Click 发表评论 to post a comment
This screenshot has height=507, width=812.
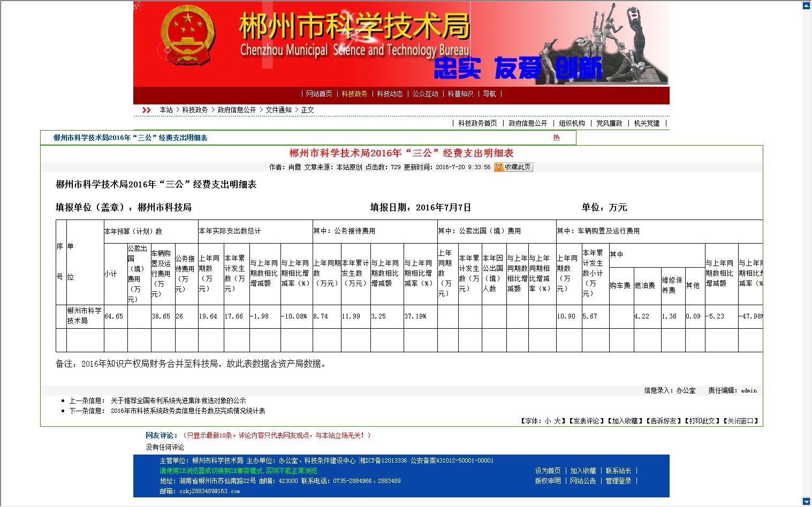(586, 421)
